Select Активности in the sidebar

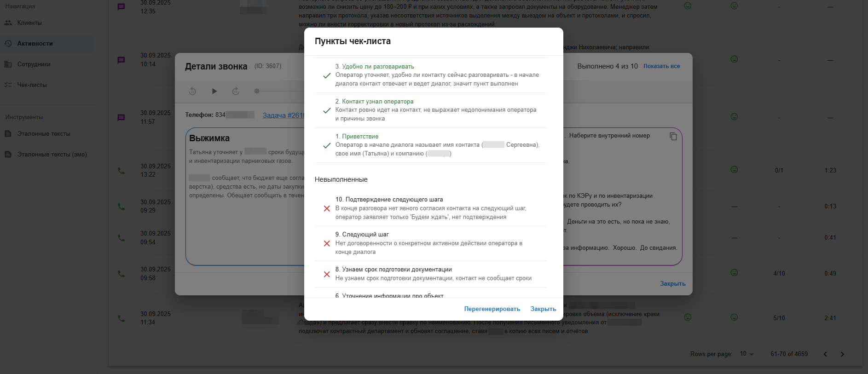click(x=35, y=44)
